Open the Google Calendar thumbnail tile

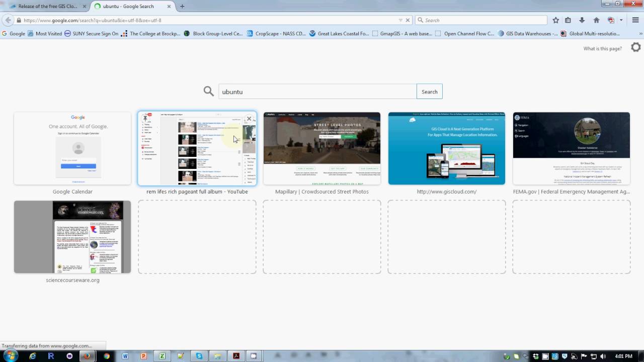point(72,148)
